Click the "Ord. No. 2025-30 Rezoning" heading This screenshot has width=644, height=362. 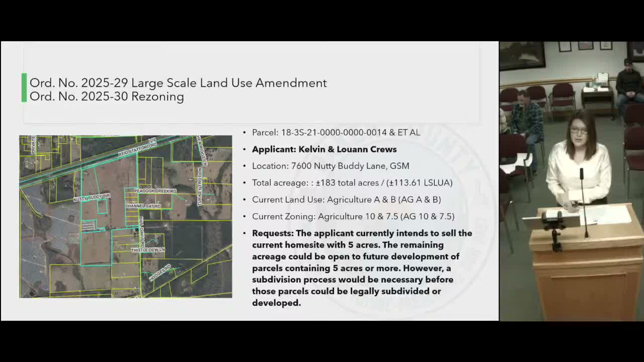coord(107,97)
